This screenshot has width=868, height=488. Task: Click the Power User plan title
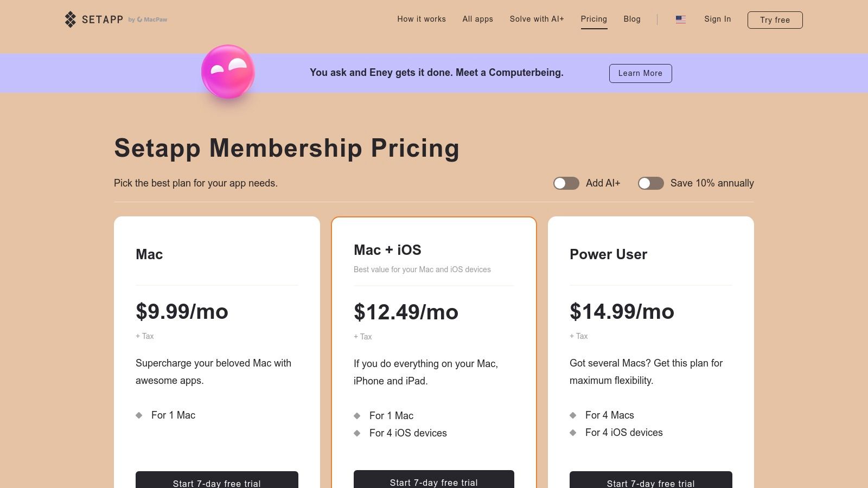tap(608, 254)
